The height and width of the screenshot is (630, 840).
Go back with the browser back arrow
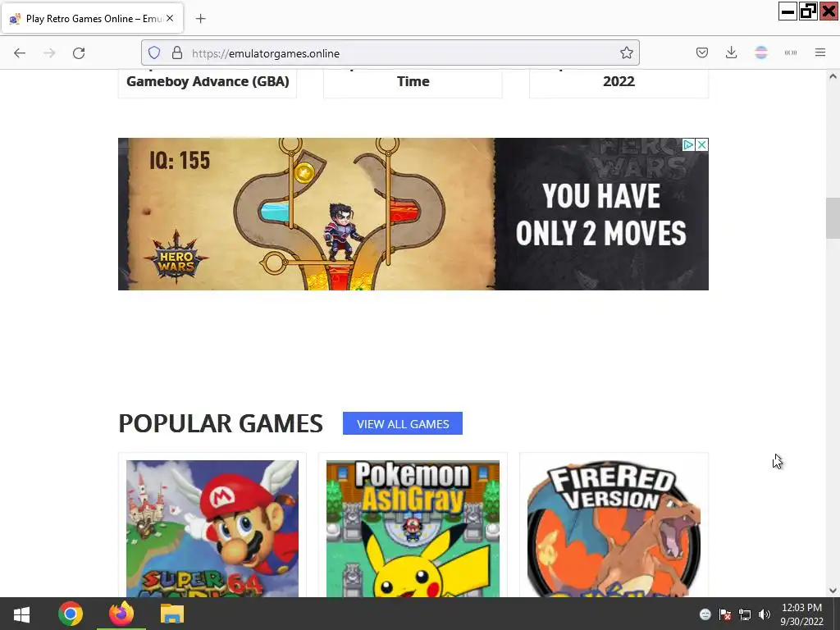coord(20,53)
